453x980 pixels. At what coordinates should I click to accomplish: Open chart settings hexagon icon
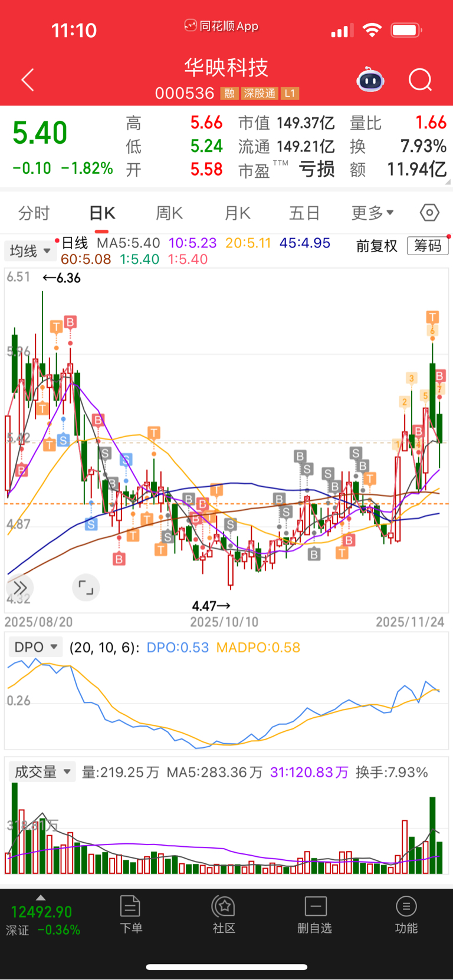(x=429, y=213)
